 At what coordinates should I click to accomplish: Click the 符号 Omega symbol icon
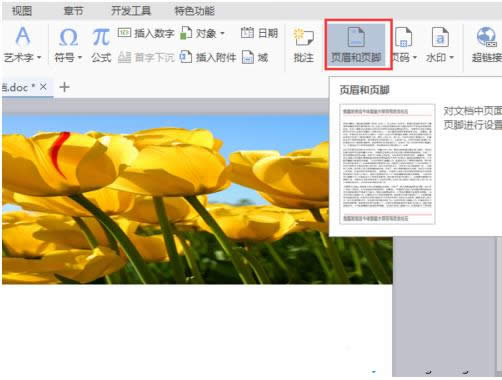(x=68, y=37)
